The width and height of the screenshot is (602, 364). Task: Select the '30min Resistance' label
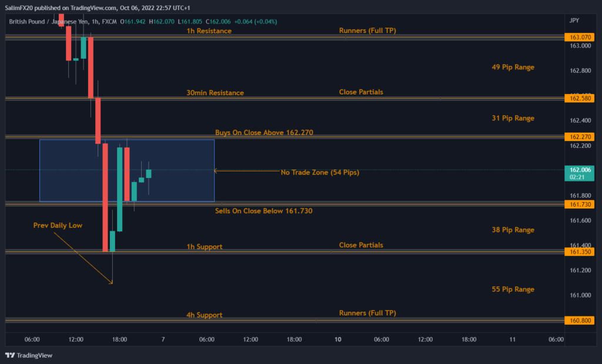tap(215, 93)
